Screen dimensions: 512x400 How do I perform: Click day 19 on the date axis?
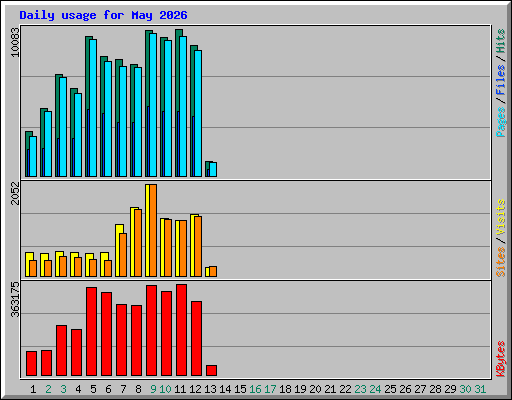pyautogui.click(x=300, y=389)
